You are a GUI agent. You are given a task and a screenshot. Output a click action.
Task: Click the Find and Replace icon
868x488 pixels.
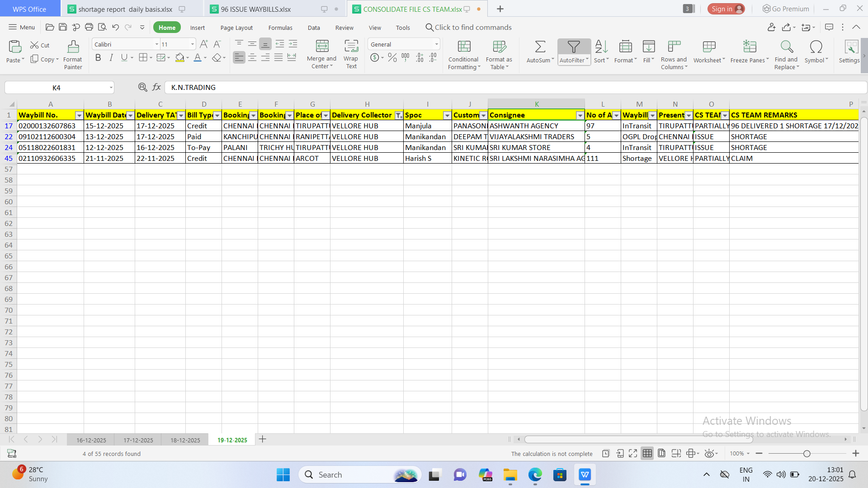click(x=786, y=47)
